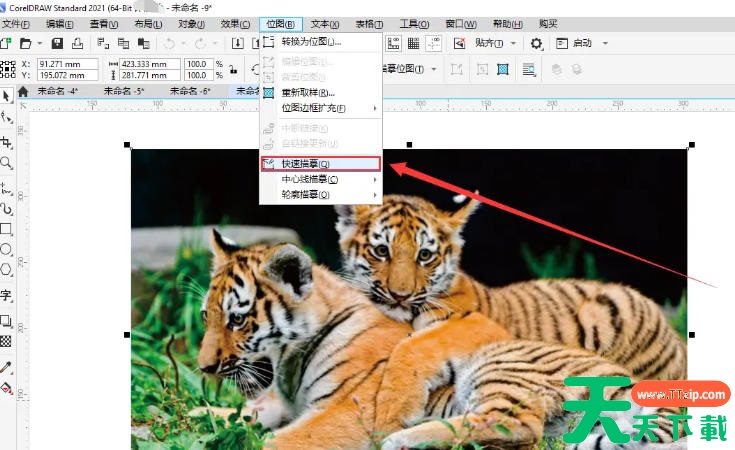This screenshot has width=735, height=450.
Task: Click the 位图 Bitmaps menu header
Action: coord(280,24)
